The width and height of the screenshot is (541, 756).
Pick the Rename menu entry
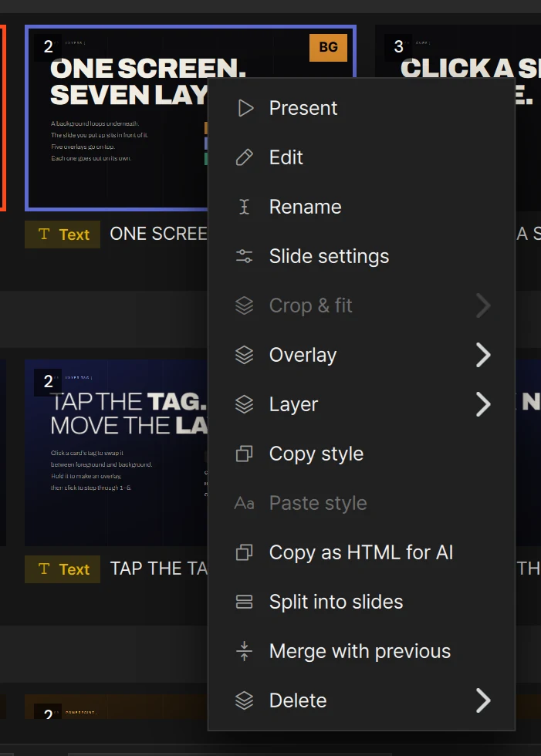click(361, 207)
